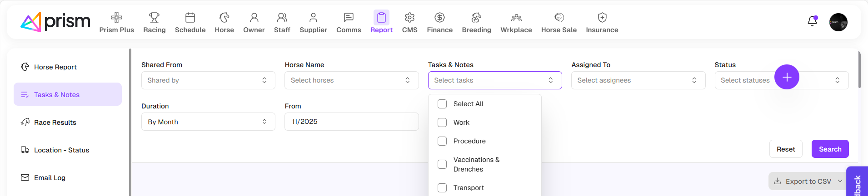Open the Select assignees dropdown
The image size is (868, 196).
(638, 80)
